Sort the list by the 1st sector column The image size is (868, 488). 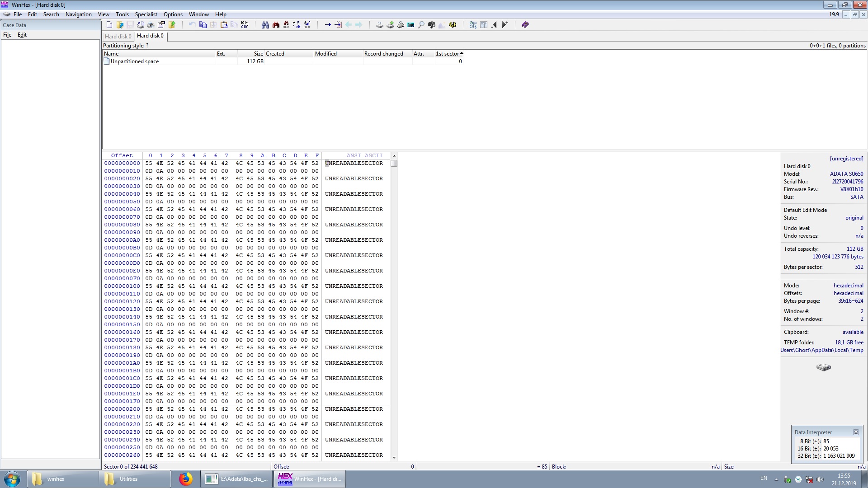[x=448, y=53]
